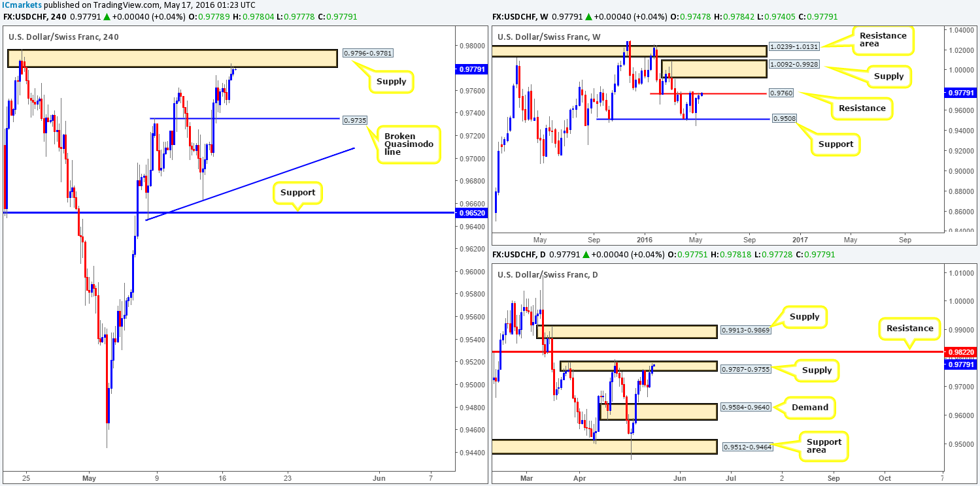Click the 0.98220 resistance price tag
This screenshot has width=980, height=486.
click(961, 351)
